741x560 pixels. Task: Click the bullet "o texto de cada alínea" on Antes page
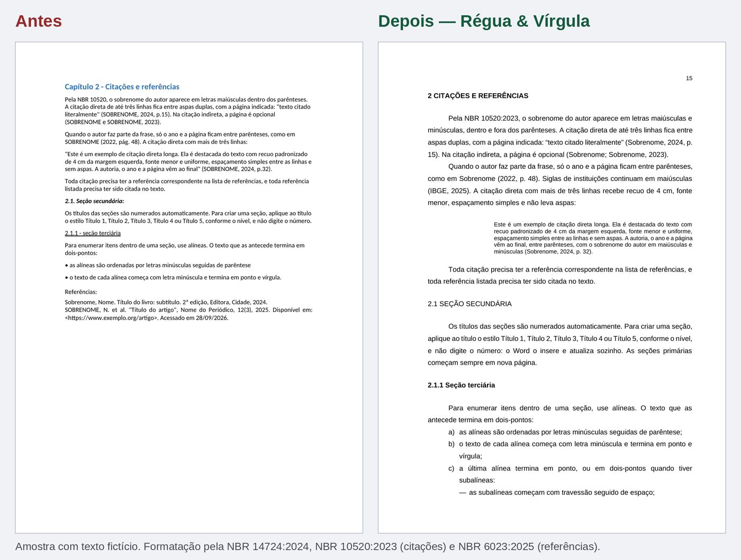[x=173, y=277]
